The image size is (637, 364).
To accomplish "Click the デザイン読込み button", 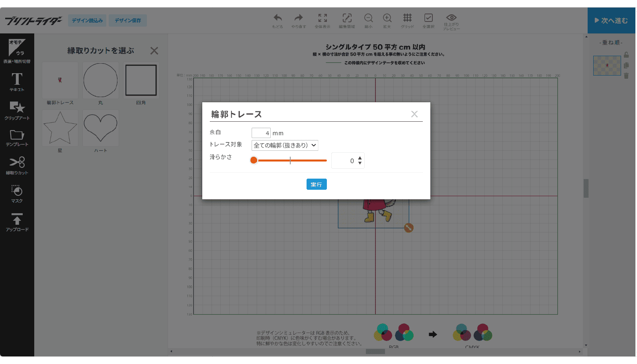I will (87, 20).
